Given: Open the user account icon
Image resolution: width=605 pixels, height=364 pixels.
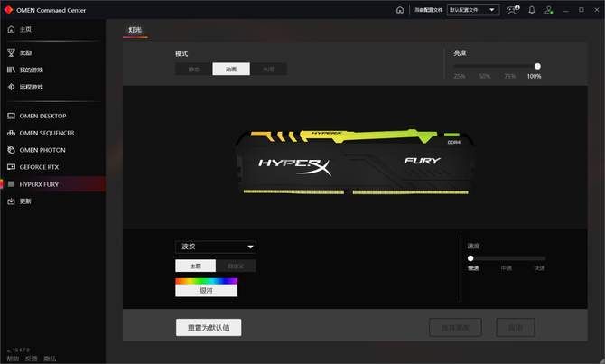Looking at the screenshot, I should pos(549,10).
